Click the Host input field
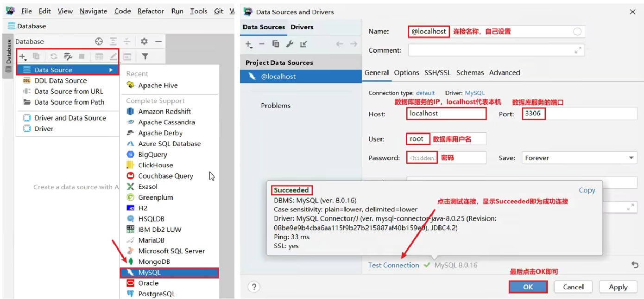 (x=447, y=114)
